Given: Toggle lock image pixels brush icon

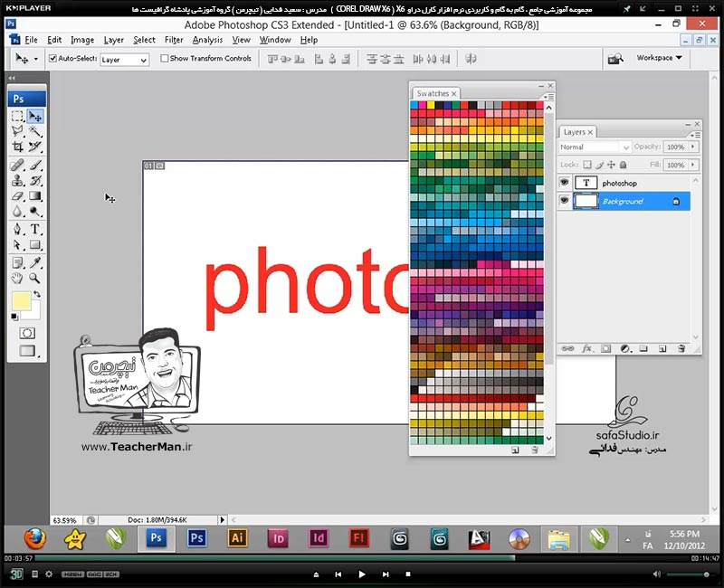Looking at the screenshot, I should pyautogui.click(x=599, y=165).
